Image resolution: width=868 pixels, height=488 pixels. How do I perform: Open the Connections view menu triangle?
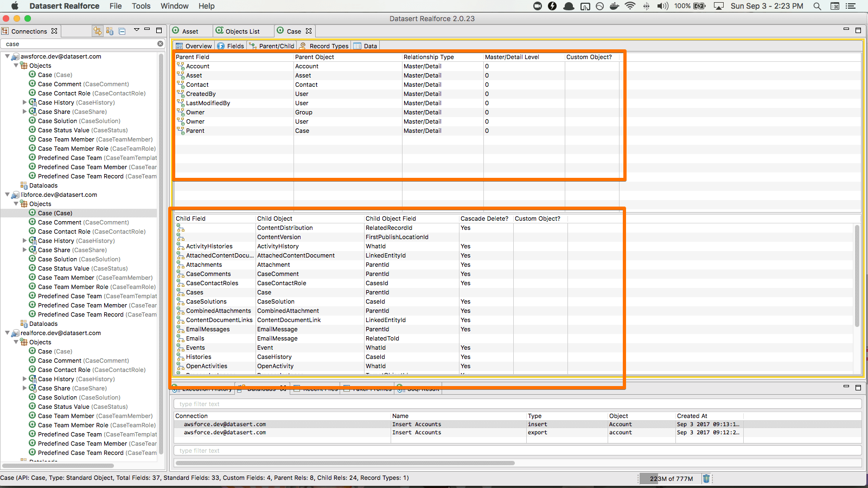click(x=137, y=30)
